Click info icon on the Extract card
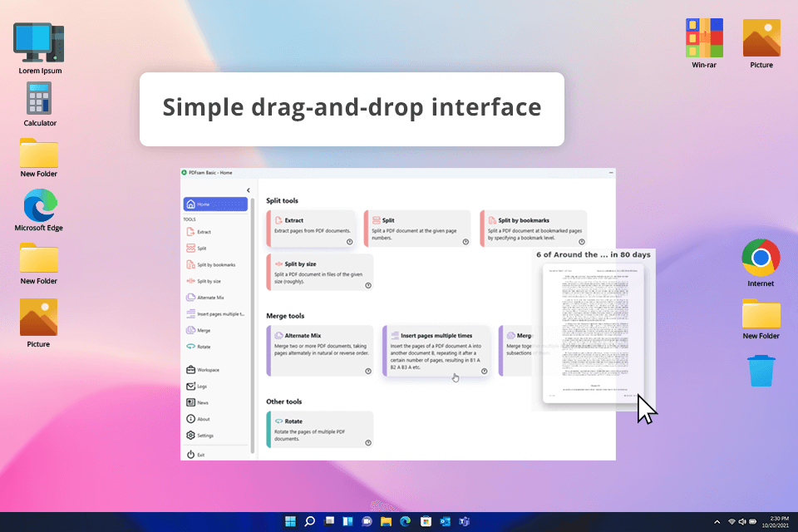The image size is (798, 532). 350,242
